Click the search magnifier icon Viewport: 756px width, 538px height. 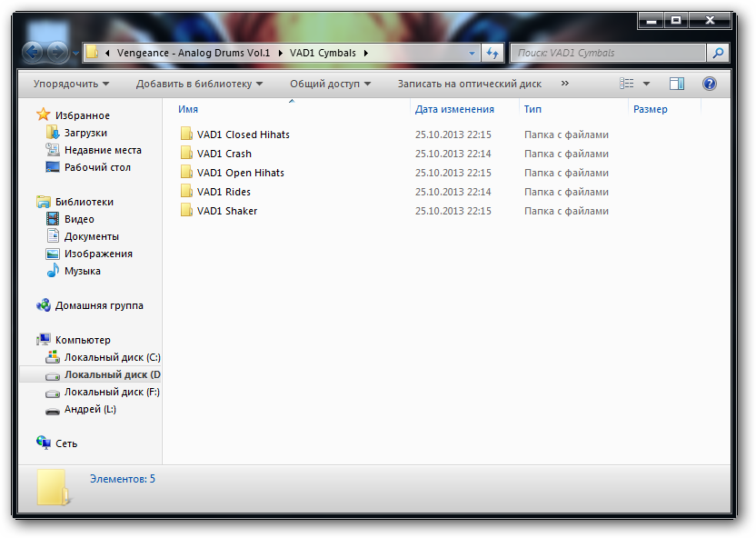pos(718,53)
